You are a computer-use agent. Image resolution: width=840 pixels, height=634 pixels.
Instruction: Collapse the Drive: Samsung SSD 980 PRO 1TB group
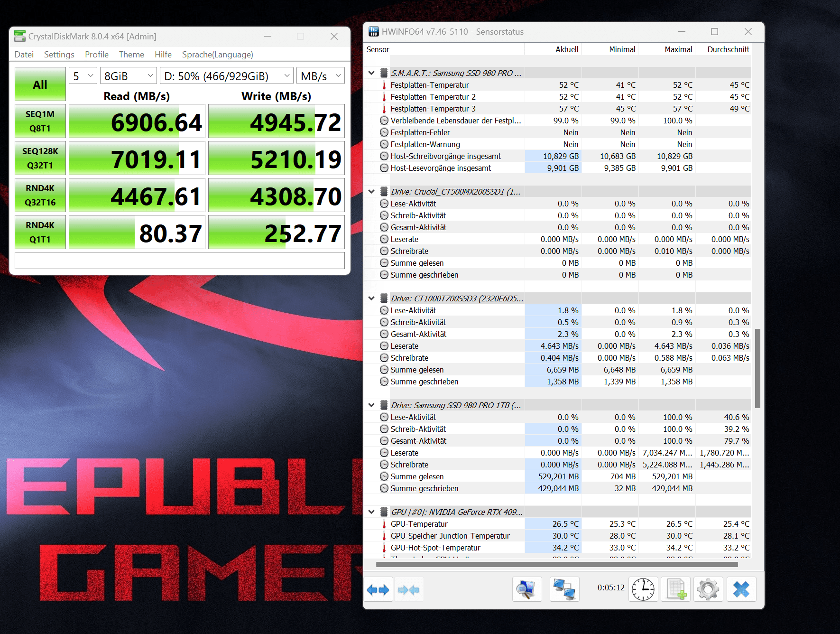(371, 405)
